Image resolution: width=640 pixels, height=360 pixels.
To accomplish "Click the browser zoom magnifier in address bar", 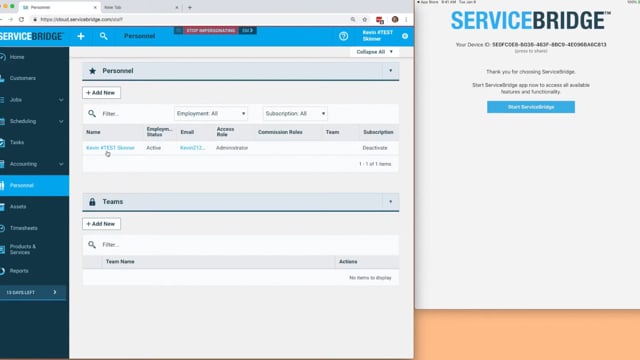I will click(x=353, y=19).
